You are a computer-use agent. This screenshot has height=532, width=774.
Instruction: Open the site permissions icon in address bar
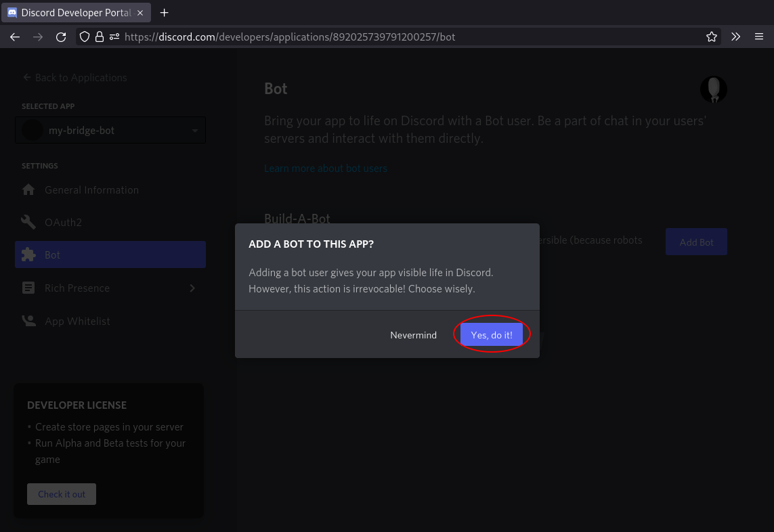114,37
